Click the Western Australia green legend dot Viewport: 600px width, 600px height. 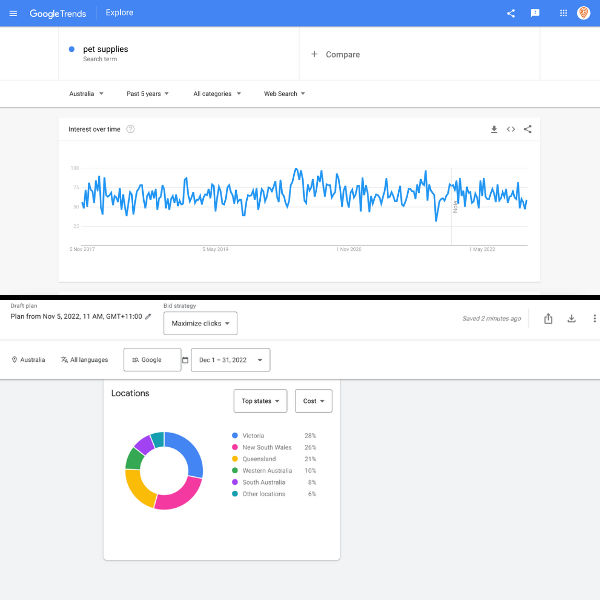coord(235,470)
